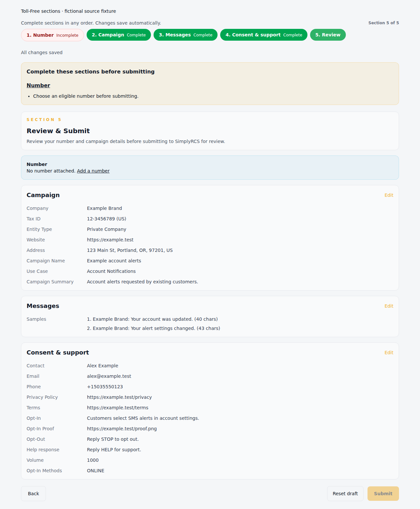Click the phone number +15035550123
Screen dimensions: 420x509
click(105, 387)
